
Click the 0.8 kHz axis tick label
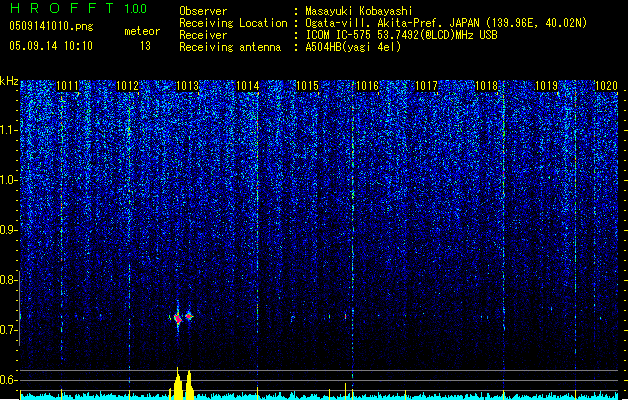[x=9, y=280]
